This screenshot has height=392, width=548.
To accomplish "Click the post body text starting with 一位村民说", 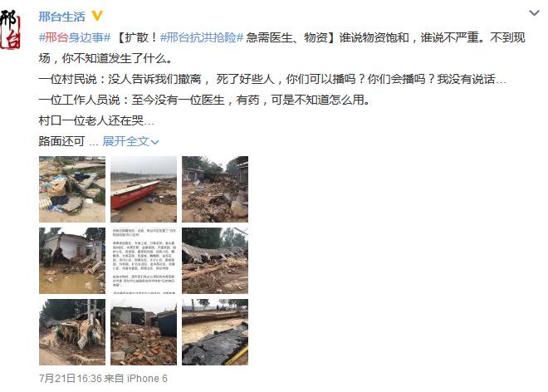I will (x=272, y=79).
